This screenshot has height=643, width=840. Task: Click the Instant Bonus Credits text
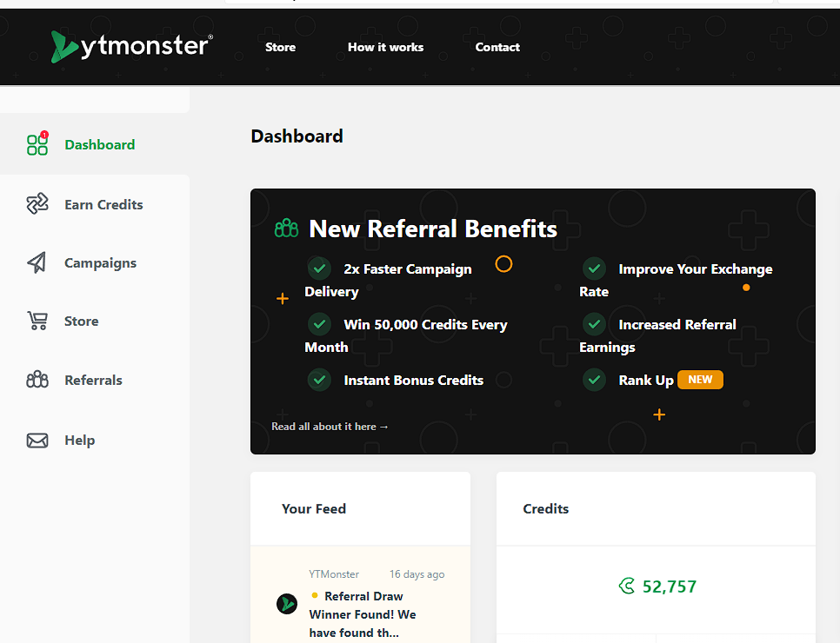[414, 380]
